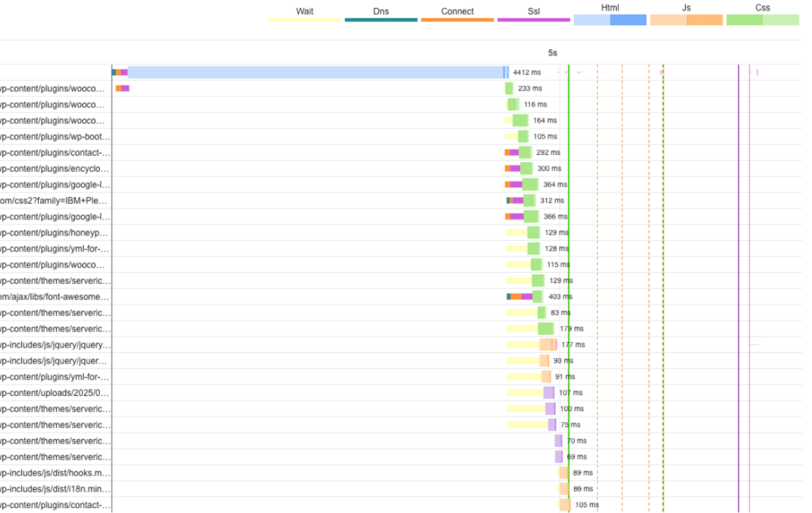This screenshot has width=812, height=513.
Task: Open the font-awesome ajax libs request
Action: (x=55, y=297)
